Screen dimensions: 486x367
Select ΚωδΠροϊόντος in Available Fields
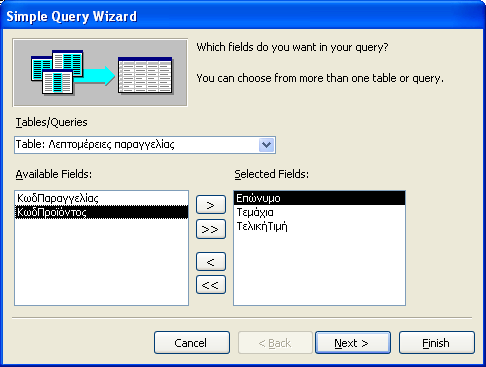coord(101,212)
